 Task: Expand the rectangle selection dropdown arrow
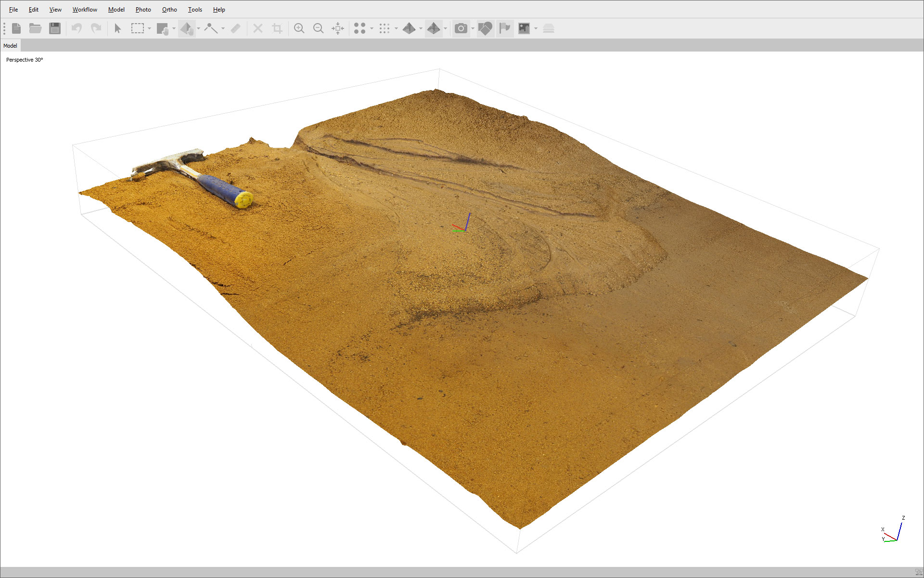(149, 28)
